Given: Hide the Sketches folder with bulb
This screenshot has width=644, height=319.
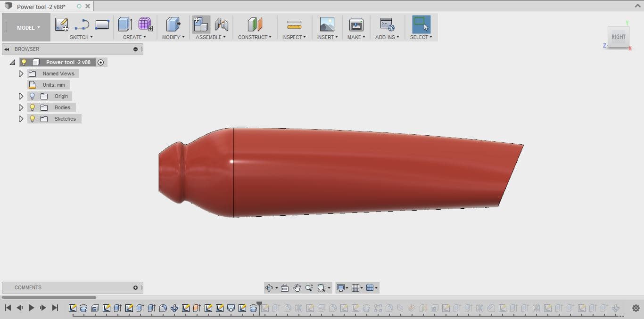Looking at the screenshot, I should click(x=32, y=119).
